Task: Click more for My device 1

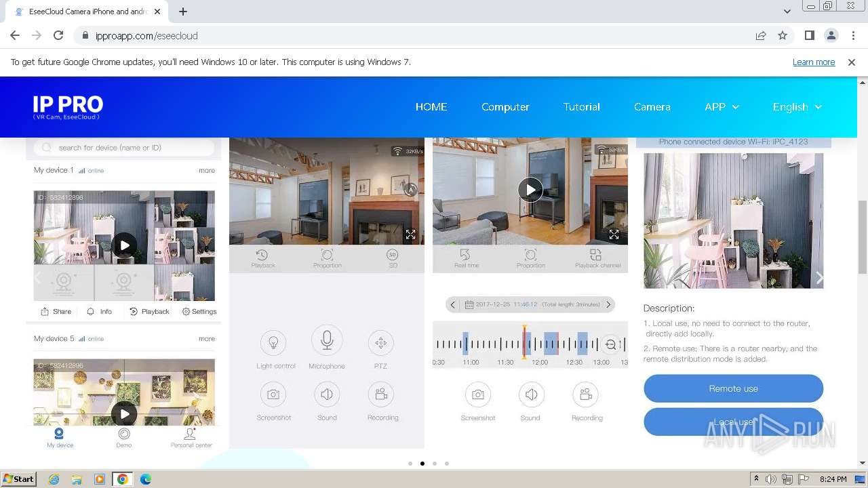Action: click(x=207, y=170)
